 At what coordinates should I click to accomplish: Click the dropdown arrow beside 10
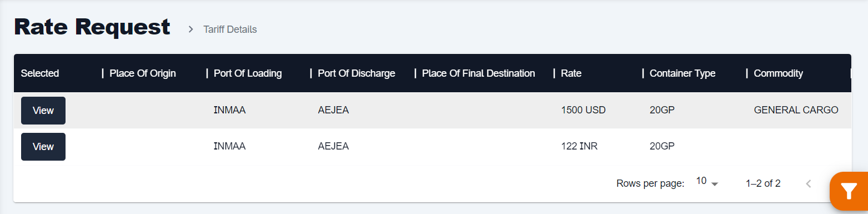(715, 184)
